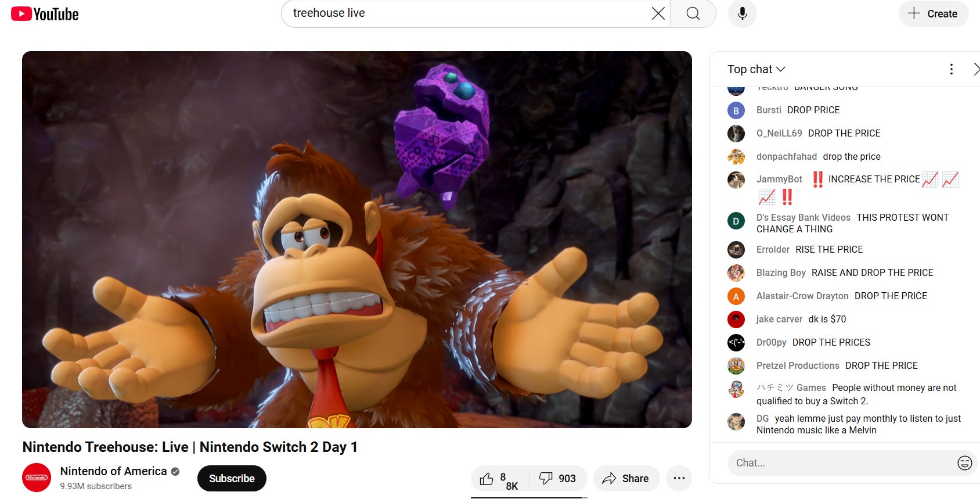Start voice search with microphone icon
The height and width of the screenshot is (499, 980).
point(742,13)
